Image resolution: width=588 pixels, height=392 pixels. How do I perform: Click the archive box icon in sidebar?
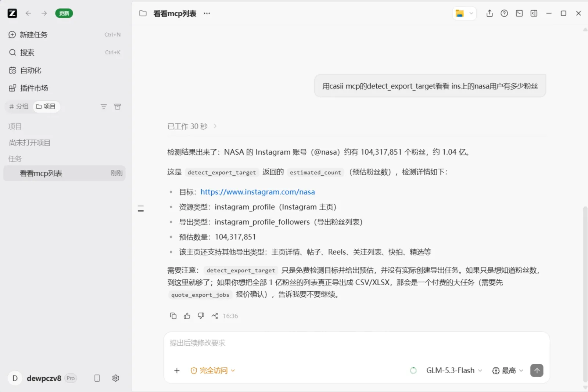pyautogui.click(x=118, y=107)
